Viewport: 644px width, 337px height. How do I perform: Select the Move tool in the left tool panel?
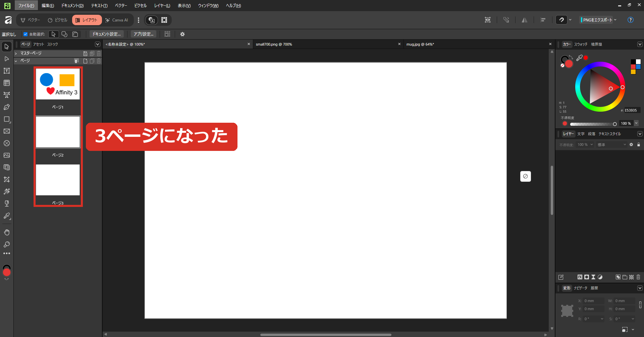7,47
